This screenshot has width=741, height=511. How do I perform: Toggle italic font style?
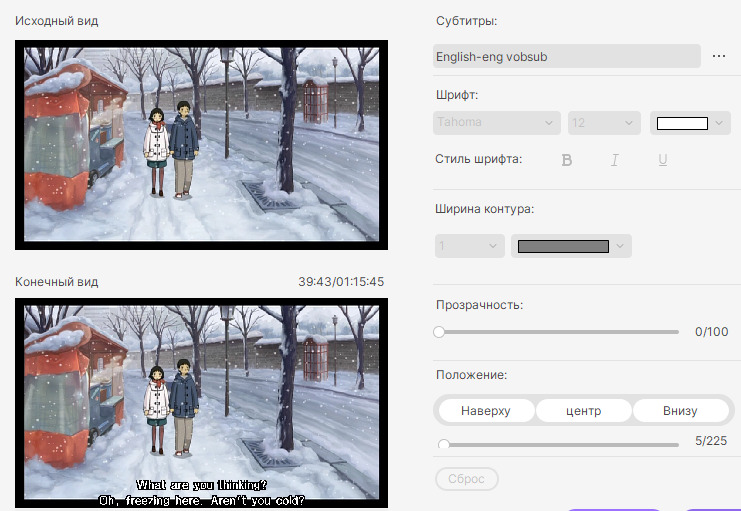pyautogui.click(x=615, y=160)
